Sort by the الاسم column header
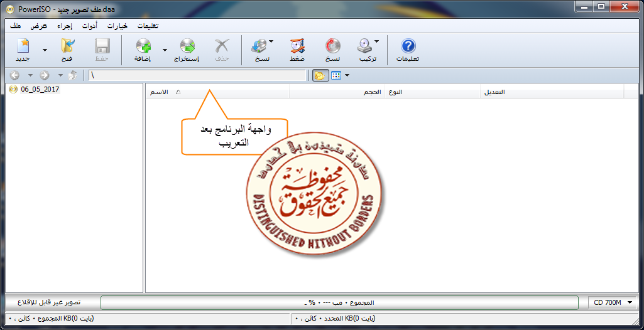 pyautogui.click(x=217, y=92)
